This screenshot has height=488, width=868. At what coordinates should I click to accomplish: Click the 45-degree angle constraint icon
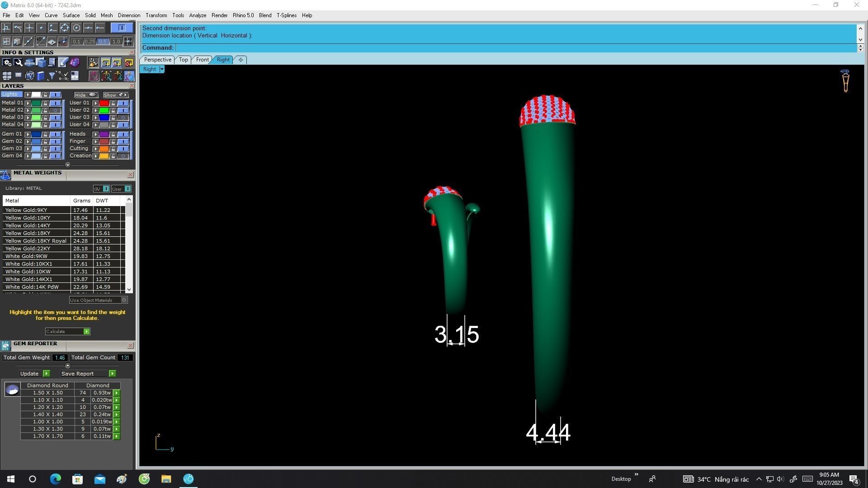[x=41, y=42]
